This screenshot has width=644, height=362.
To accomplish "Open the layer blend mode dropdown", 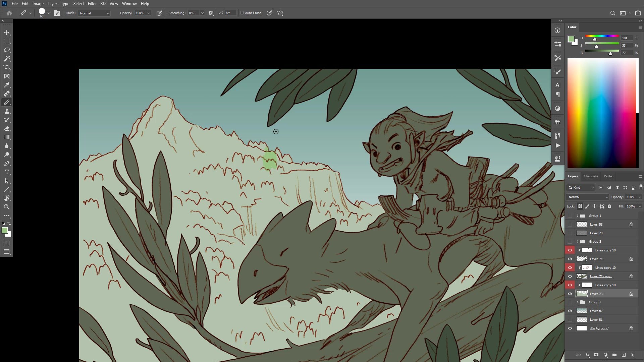I will point(588,197).
